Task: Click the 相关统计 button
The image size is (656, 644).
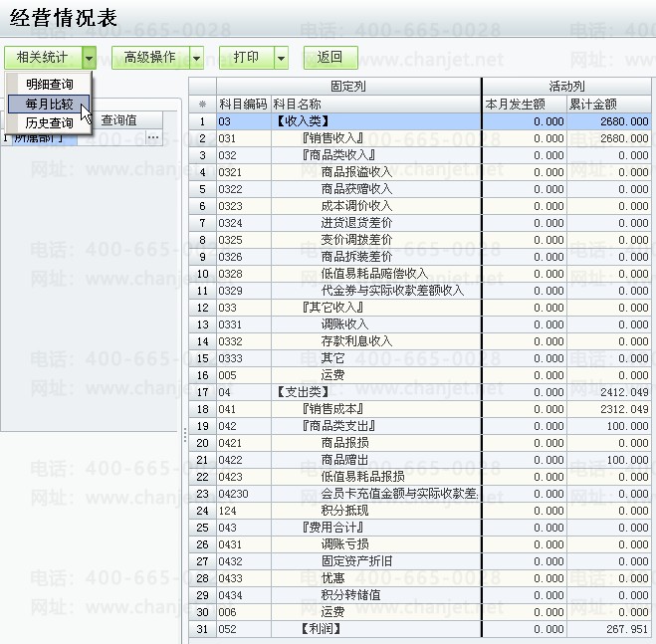Action: click(43, 58)
